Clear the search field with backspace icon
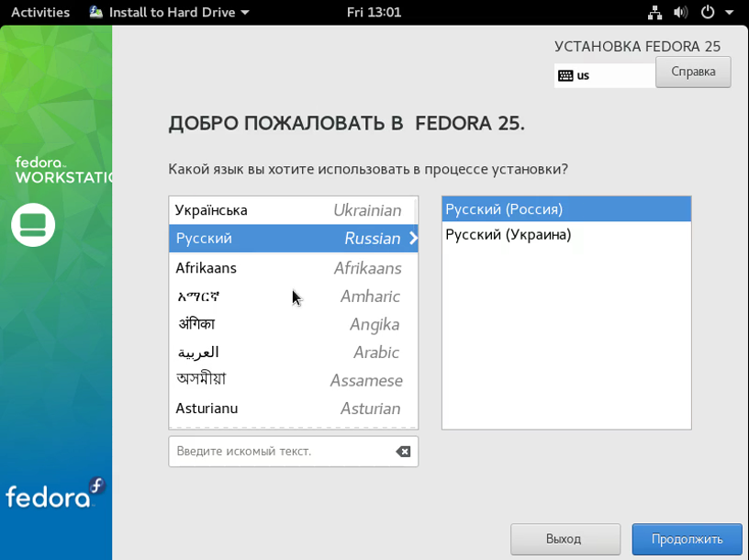This screenshot has width=749, height=560. coord(403,452)
